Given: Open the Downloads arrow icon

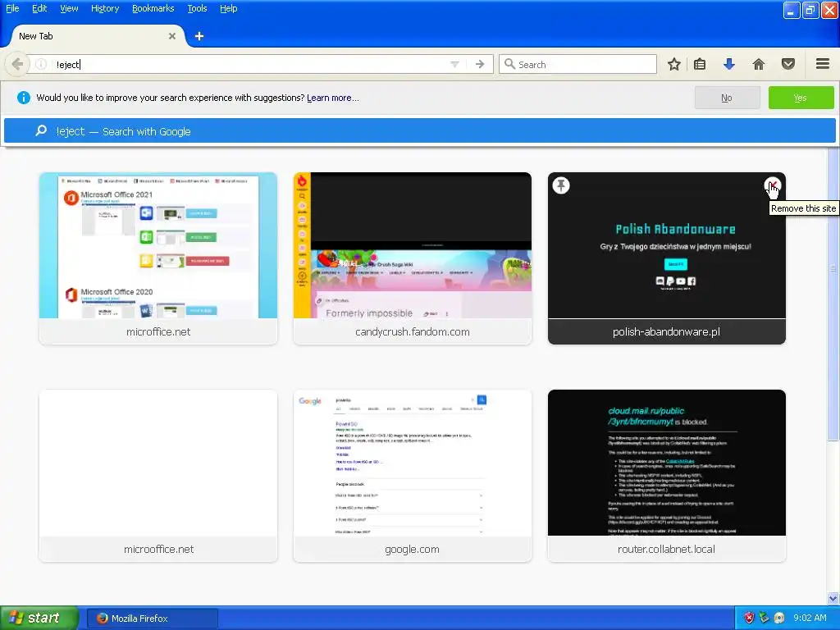Looking at the screenshot, I should [x=729, y=64].
